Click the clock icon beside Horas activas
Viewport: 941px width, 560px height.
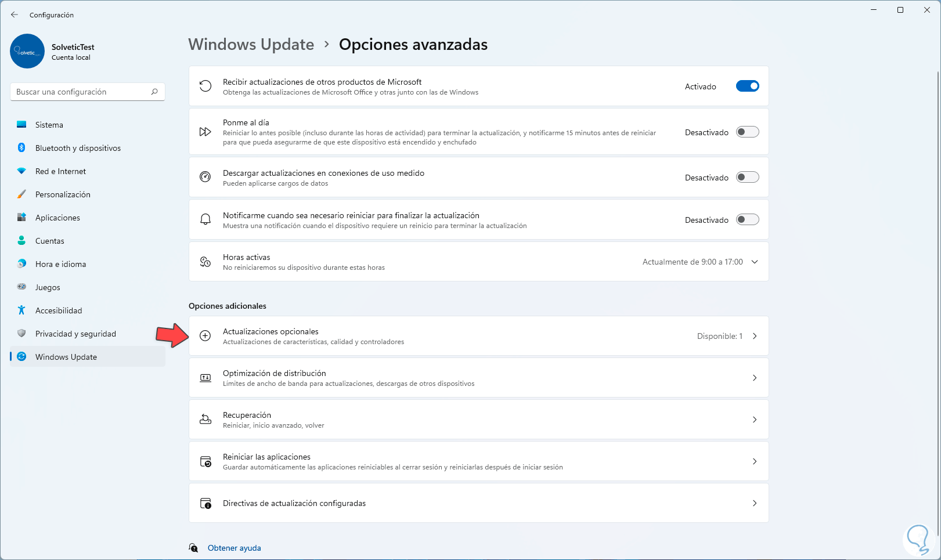(205, 262)
